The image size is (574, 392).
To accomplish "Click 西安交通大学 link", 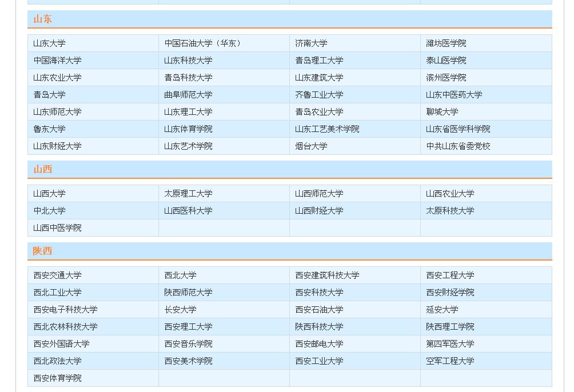I will pos(57,275).
